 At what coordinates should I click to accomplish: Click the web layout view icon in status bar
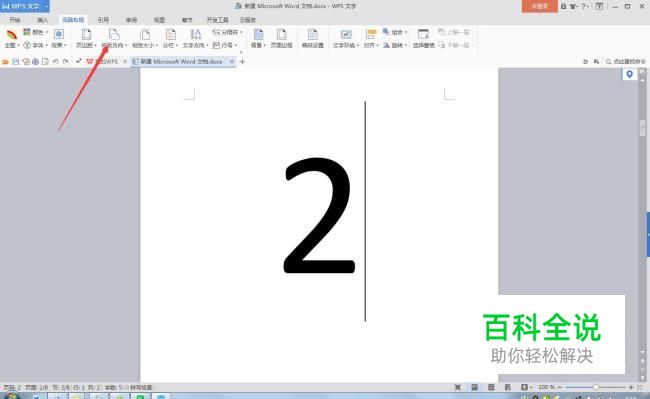508,387
